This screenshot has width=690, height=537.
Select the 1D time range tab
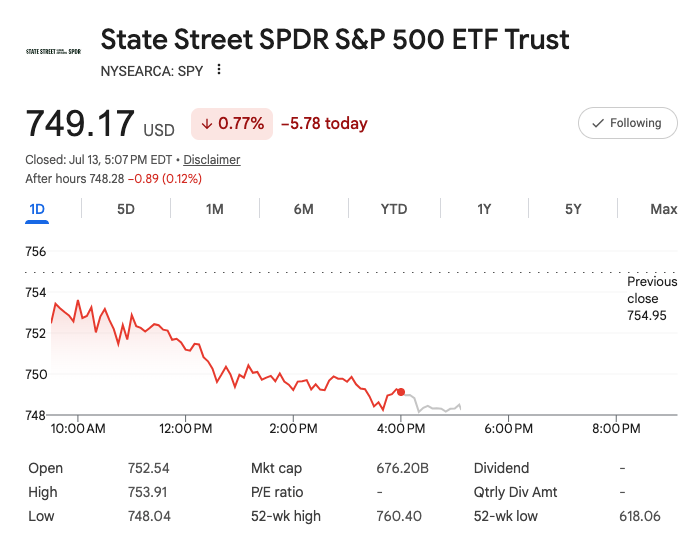37,209
